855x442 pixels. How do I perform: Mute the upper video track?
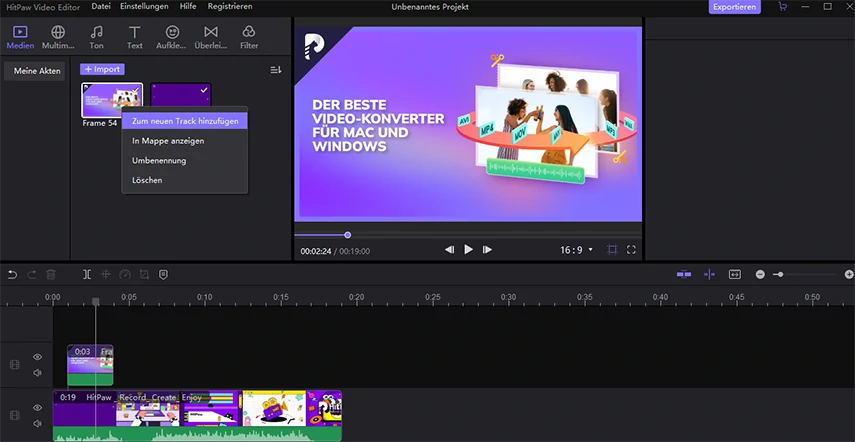click(x=37, y=373)
